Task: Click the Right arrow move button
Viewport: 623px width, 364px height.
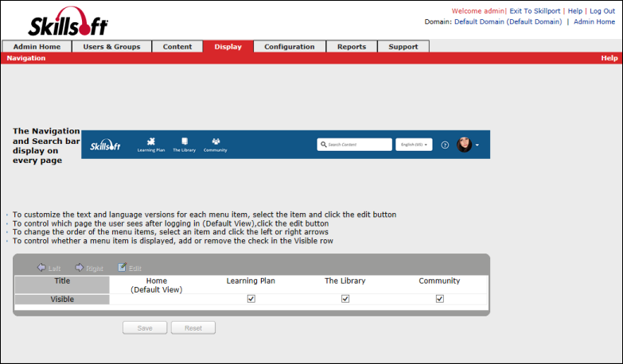Action: [x=89, y=268]
